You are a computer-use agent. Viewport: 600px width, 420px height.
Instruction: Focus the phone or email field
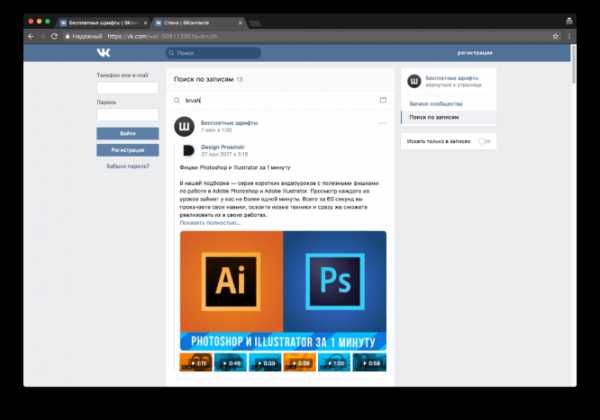coord(127,88)
